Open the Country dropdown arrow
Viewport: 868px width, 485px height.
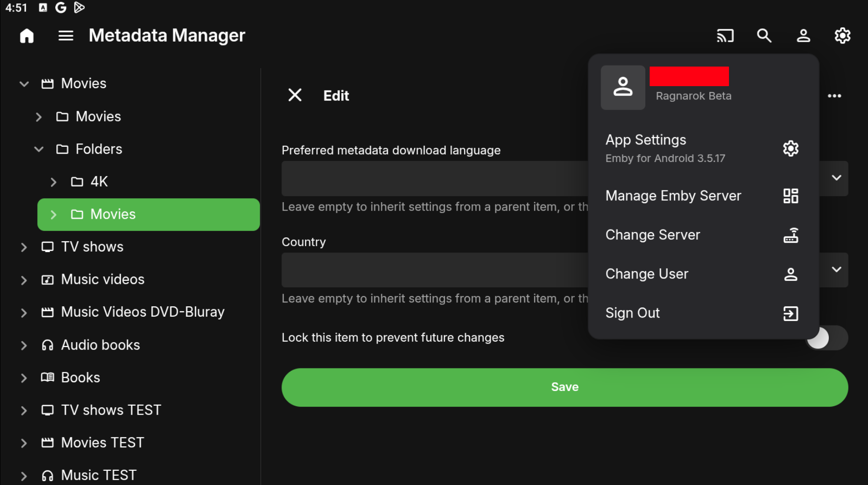point(836,270)
